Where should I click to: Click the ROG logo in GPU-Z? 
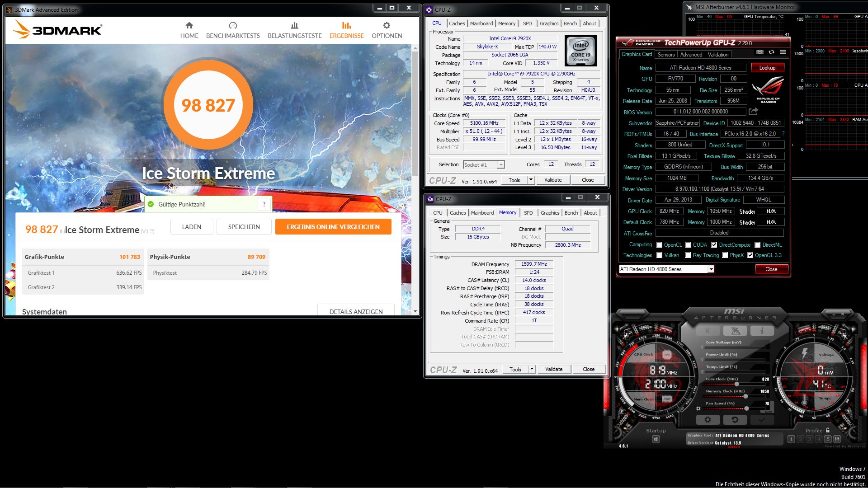(768, 90)
